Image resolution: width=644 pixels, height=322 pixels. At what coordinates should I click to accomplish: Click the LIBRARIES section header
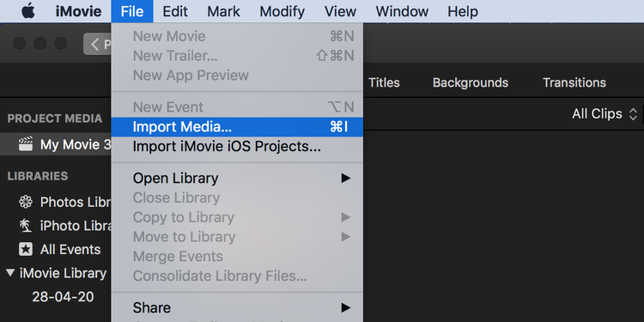[x=38, y=176]
